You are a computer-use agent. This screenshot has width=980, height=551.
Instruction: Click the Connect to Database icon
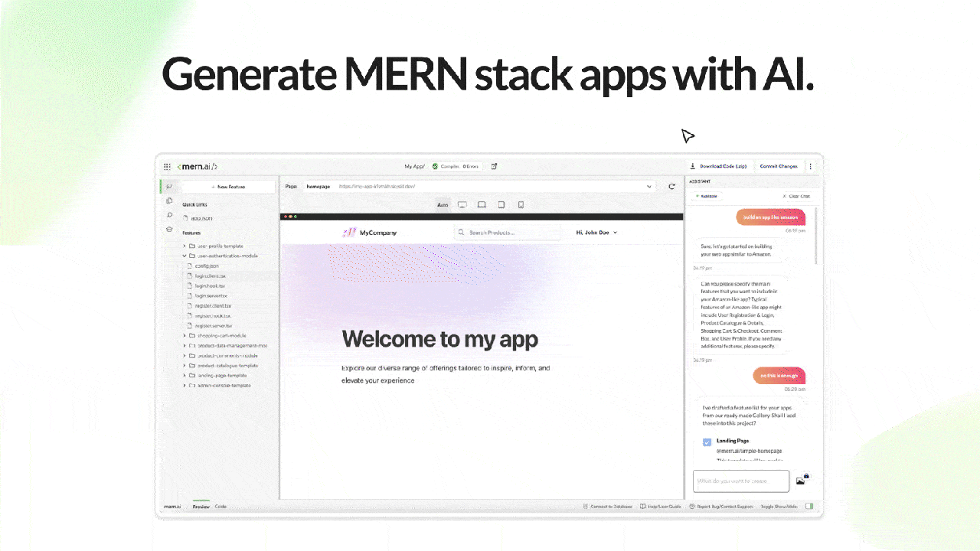[x=585, y=507]
